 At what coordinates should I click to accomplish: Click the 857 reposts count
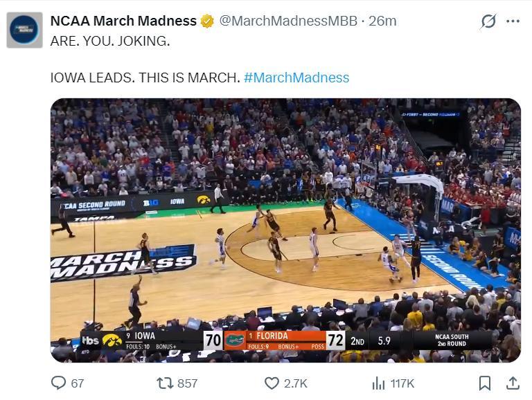[188, 383]
